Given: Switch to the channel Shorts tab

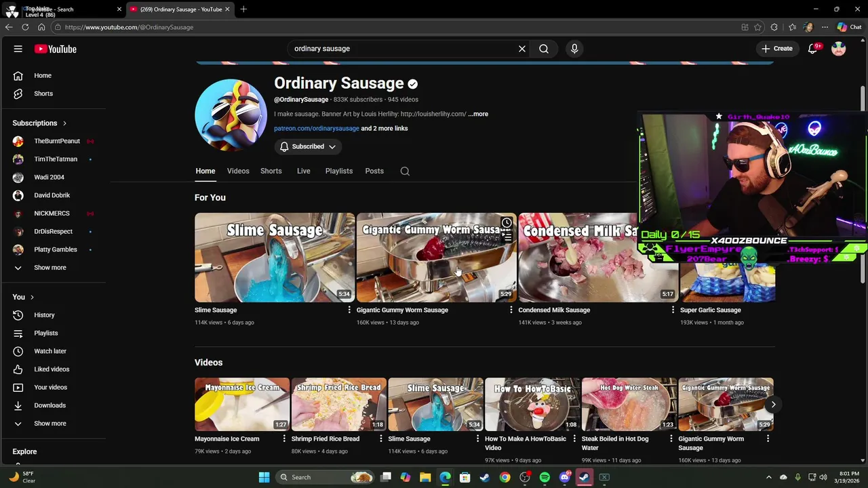Looking at the screenshot, I should click(271, 171).
